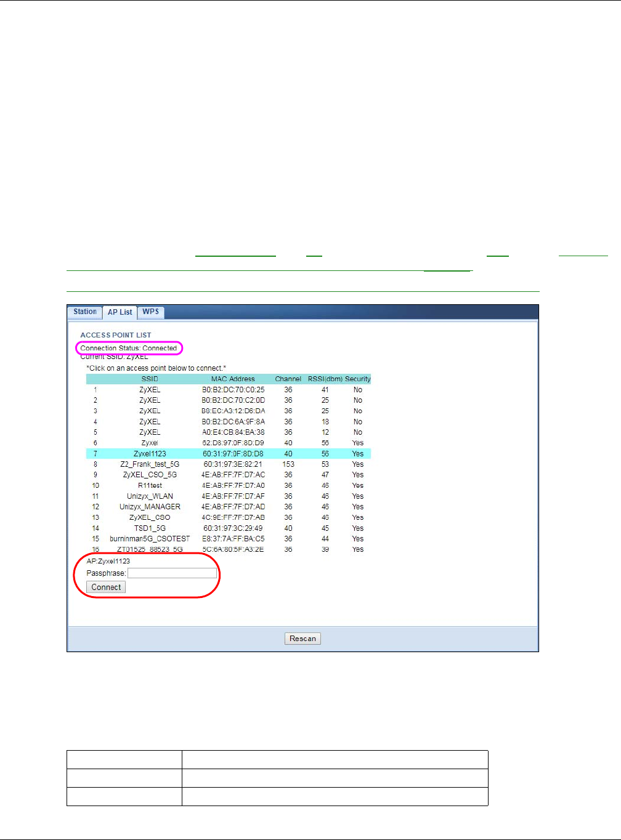The height and width of the screenshot is (840, 621).
Task: Select ZyXEL row with MAC B0:B2:DC:6A:9F:8A
Action: point(229,422)
